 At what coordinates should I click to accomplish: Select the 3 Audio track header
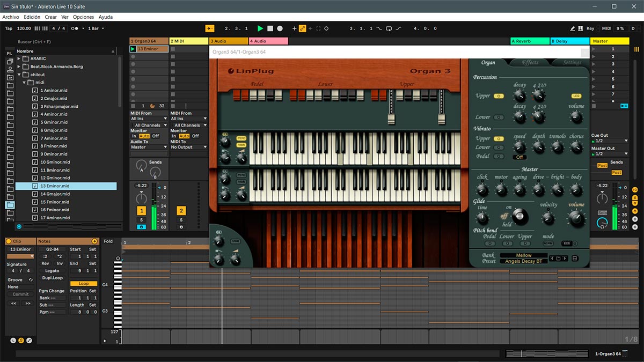pos(229,41)
